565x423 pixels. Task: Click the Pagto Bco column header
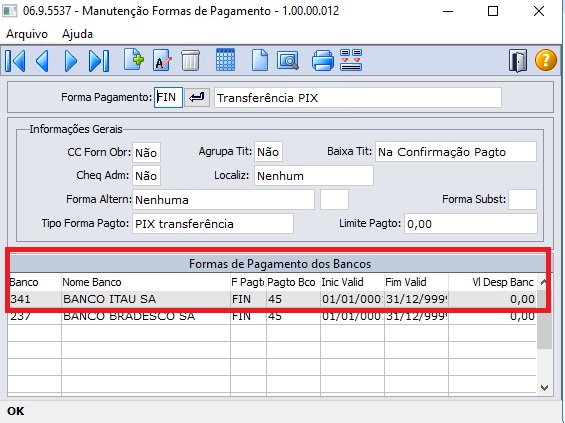click(293, 282)
